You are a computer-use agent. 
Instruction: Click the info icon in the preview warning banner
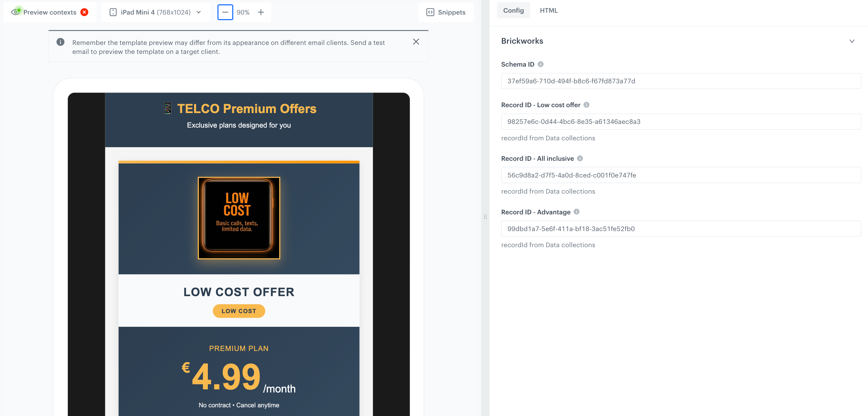(61, 42)
